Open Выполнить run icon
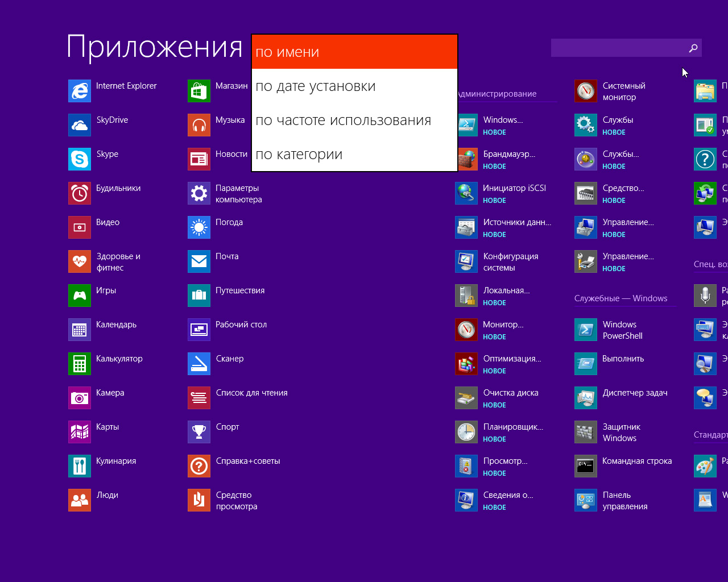This screenshot has height=582, width=728. tap(586, 364)
